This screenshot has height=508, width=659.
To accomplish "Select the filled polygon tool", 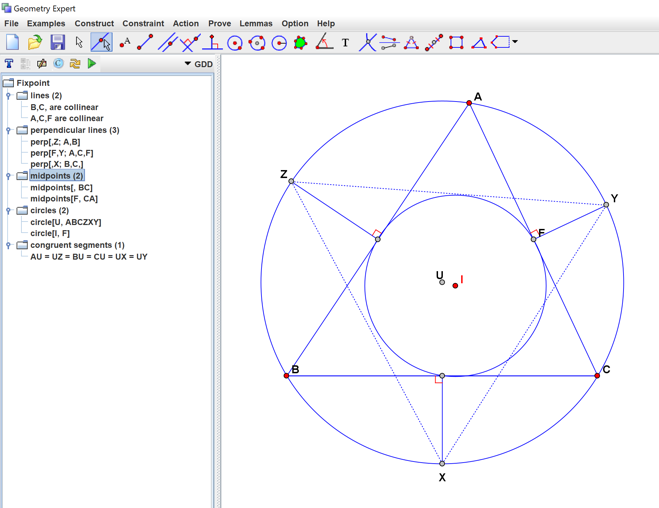I will coord(300,42).
